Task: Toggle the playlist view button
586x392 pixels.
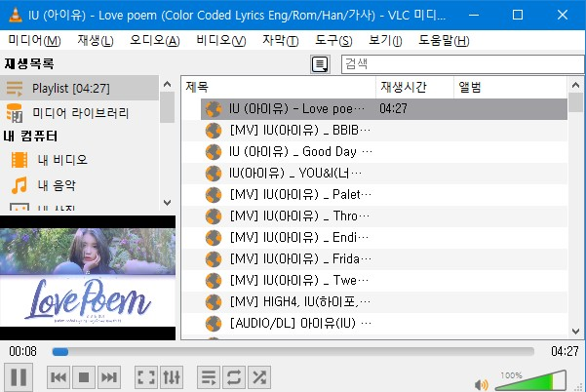Action: tap(209, 377)
